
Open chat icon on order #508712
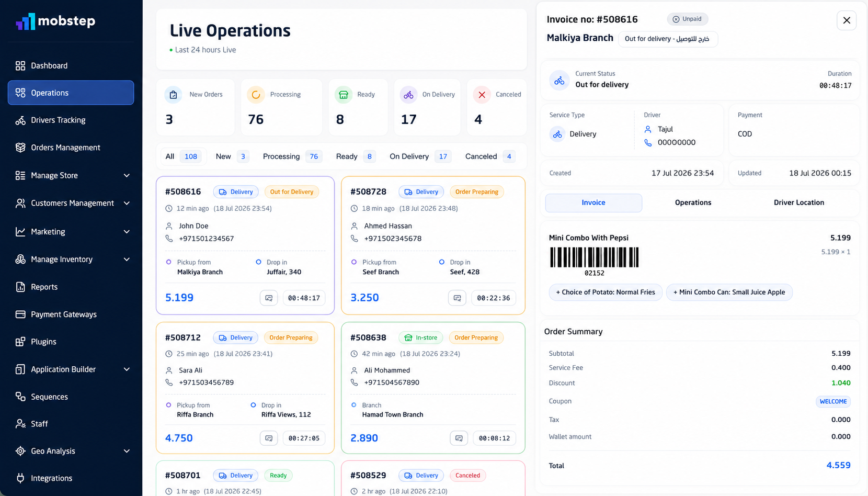(269, 438)
